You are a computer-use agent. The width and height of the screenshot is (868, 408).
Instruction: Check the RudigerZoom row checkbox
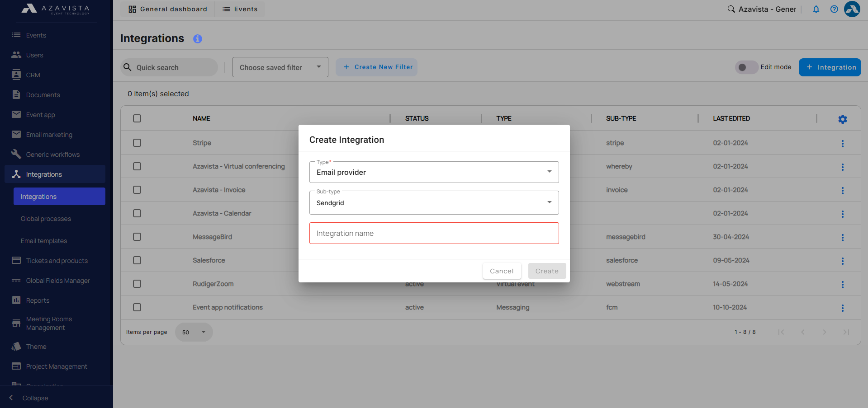pyautogui.click(x=137, y=284)
